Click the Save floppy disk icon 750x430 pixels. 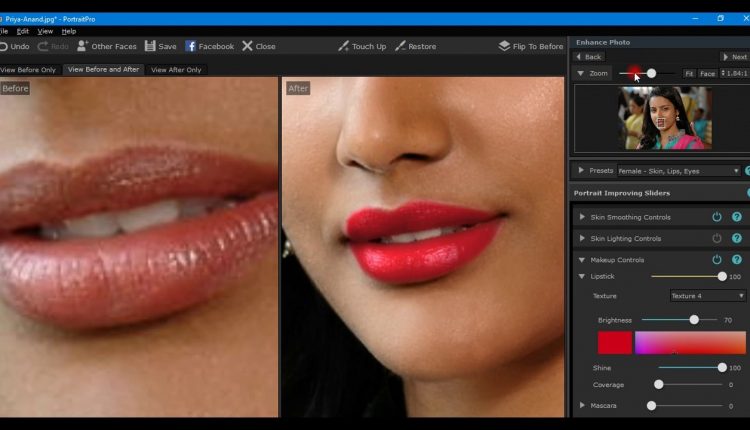tap(150, 46)
